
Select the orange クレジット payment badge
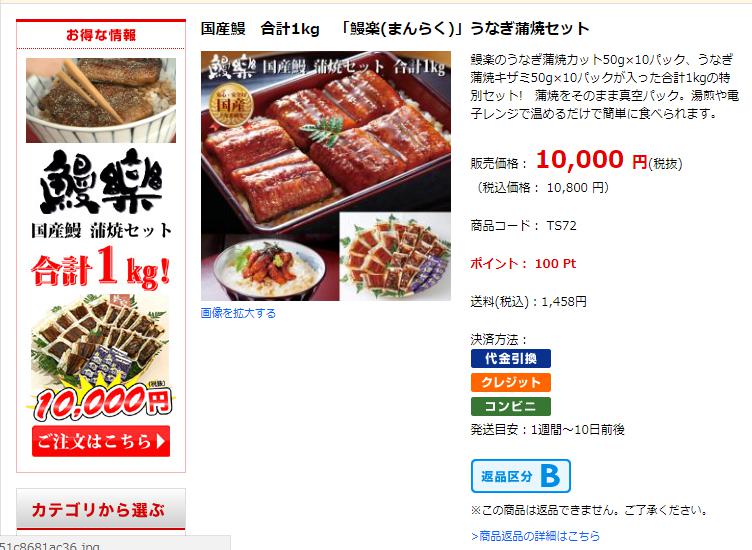pos(511,382)
